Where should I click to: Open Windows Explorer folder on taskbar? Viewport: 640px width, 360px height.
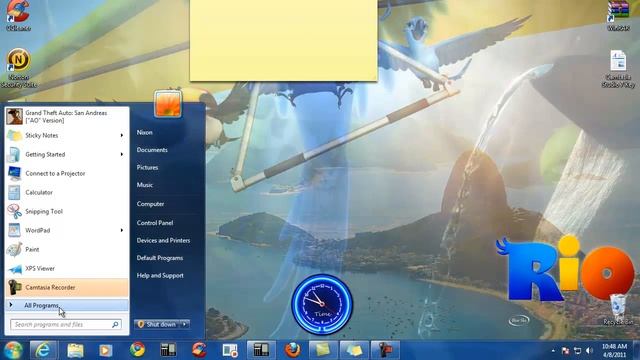[75, 350]
